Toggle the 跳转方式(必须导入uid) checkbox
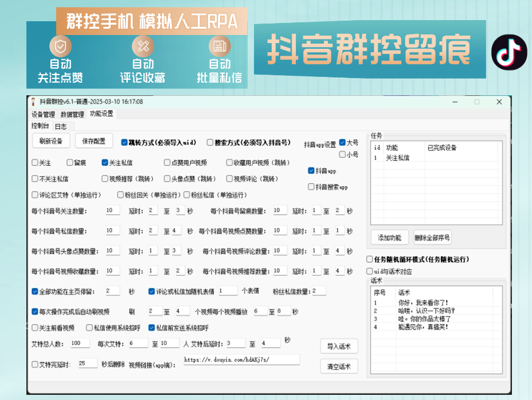This screenshot has width=532, height=400. click(124, 143)
